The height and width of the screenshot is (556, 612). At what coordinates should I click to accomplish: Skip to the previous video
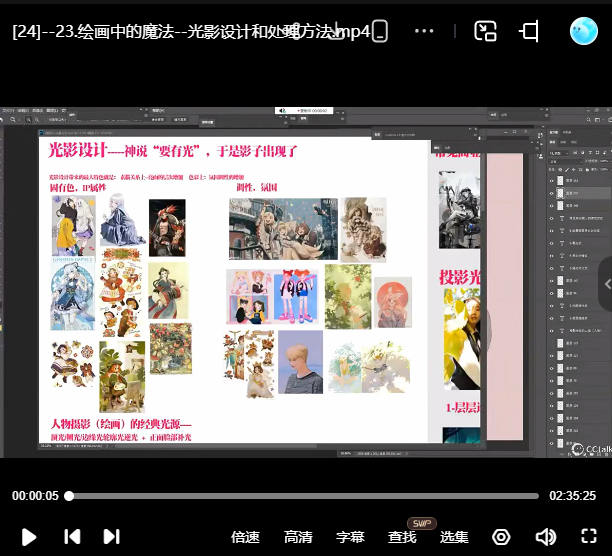tap(72, 537)
